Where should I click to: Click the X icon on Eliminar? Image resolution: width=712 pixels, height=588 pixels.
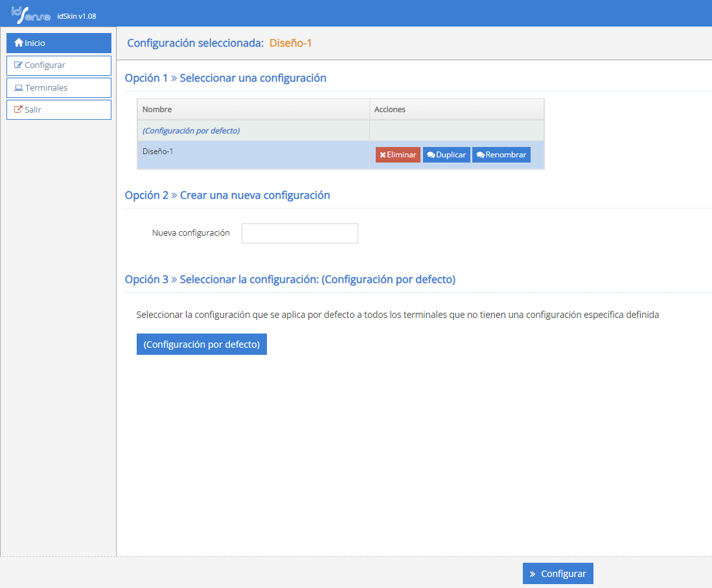383,155
